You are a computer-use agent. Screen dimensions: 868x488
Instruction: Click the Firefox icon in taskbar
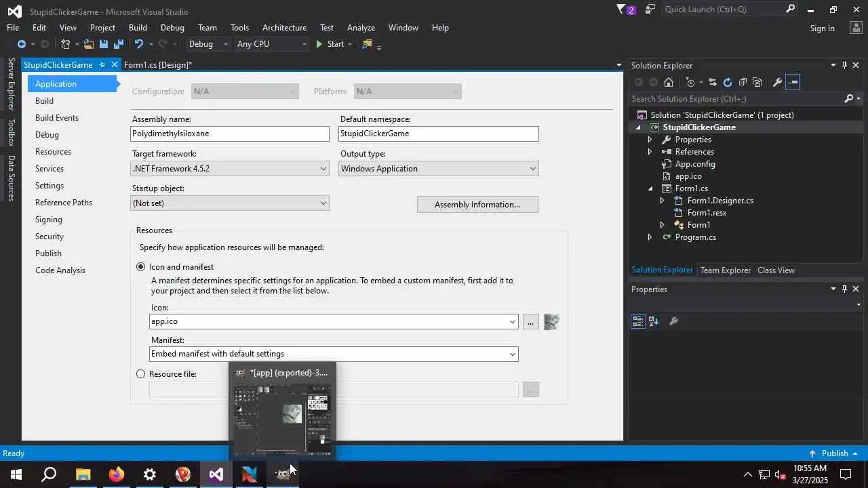coord(117,474)
